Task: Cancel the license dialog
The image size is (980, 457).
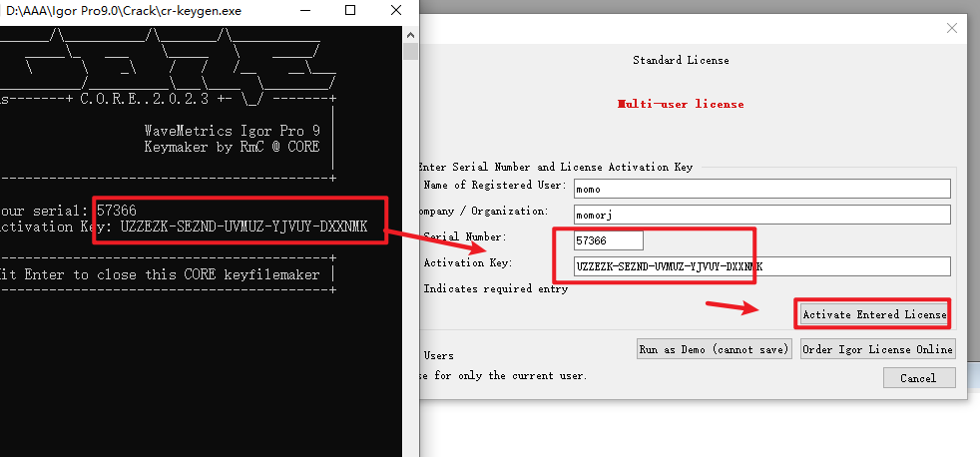Action: point(918,378)
